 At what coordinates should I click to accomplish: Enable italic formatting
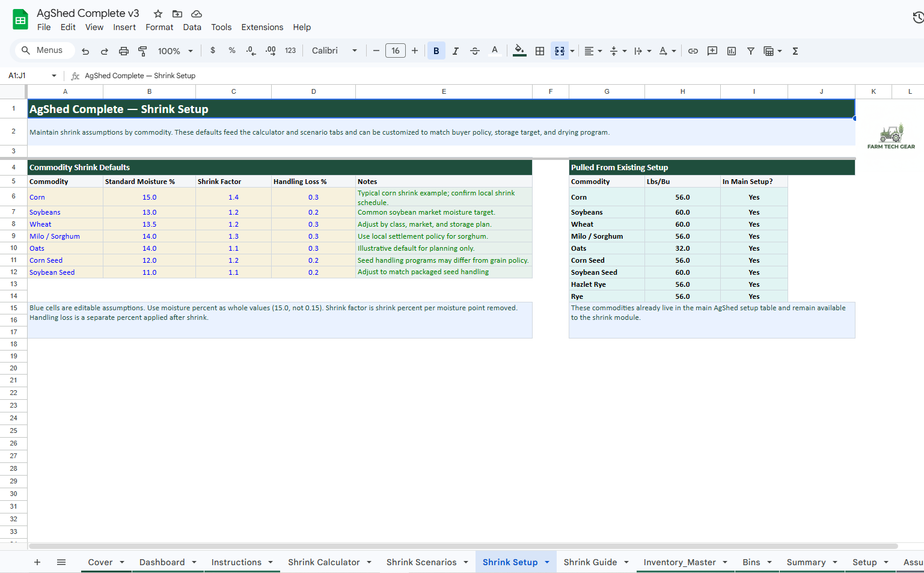coord(455,51)
